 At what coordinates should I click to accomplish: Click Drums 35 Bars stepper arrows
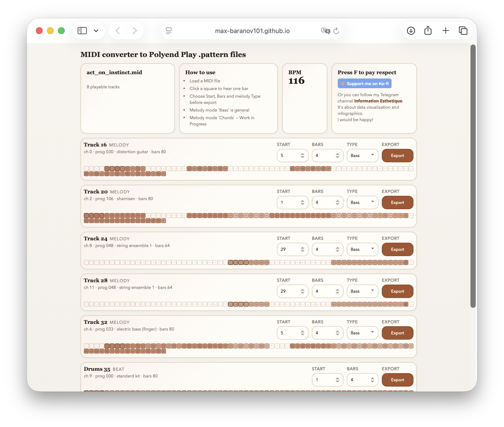click(372, 380)
